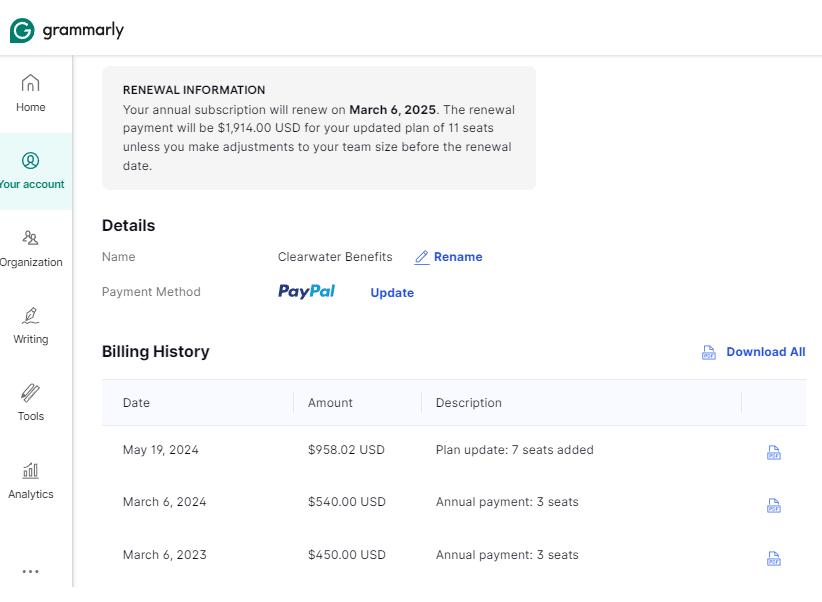
Task: Open the three-dots more menu in sidebar
Action: point(30,571)
